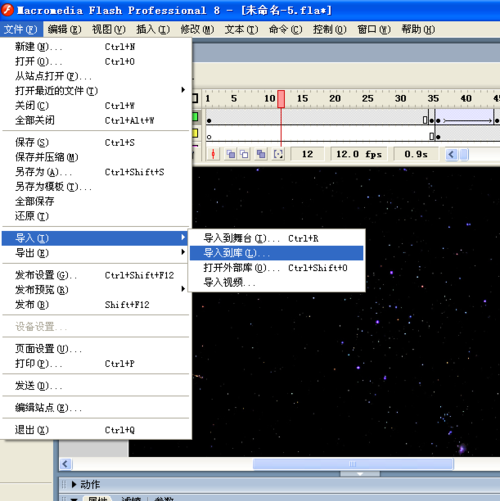The height and width of the screenshot is (501, 500).
Task: Open the 文件 (File) menu
Action: 21,29
